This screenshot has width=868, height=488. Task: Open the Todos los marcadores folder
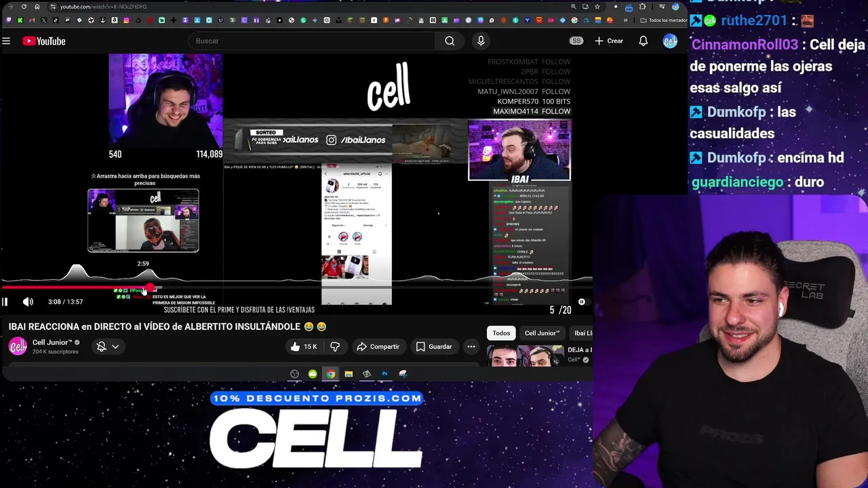(x=664, y=20)
